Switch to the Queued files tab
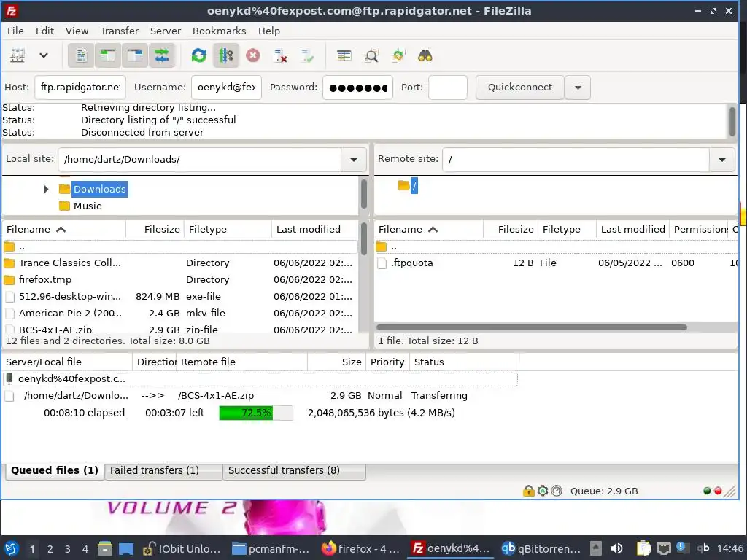 click(54, 470)
